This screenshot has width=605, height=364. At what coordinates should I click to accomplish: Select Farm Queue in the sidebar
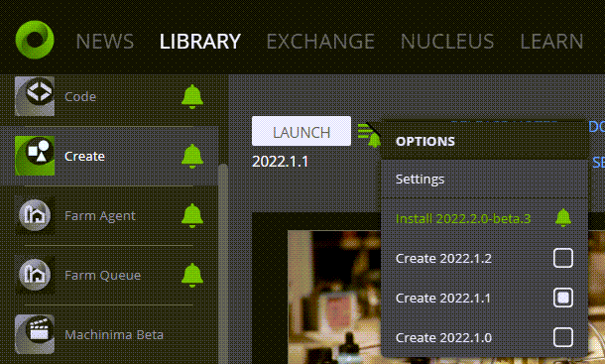click(102, 275)
